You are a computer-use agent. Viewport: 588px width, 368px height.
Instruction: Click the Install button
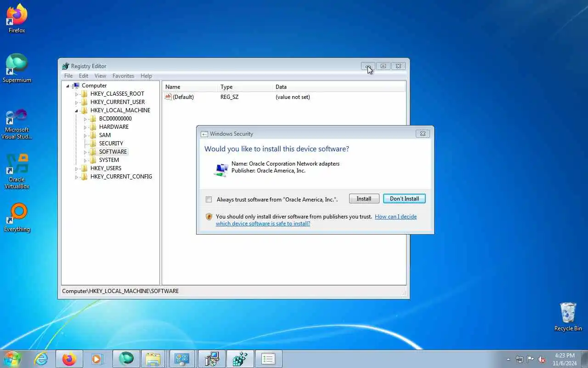[364, 199]
